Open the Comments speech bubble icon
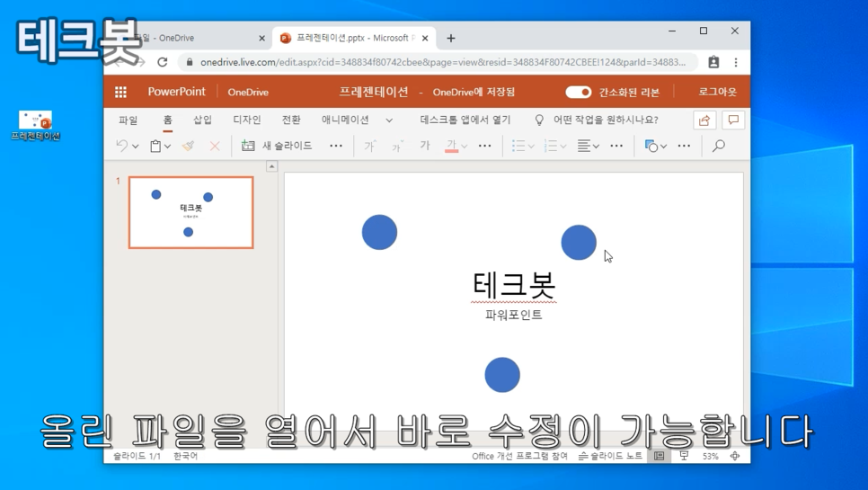Image resolution: width=868 pixels, height=490 pixels. 733,120
